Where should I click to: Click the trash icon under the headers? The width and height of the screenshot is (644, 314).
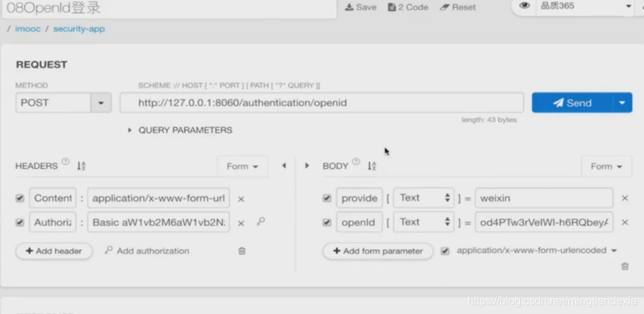click(x=242, y=251)
